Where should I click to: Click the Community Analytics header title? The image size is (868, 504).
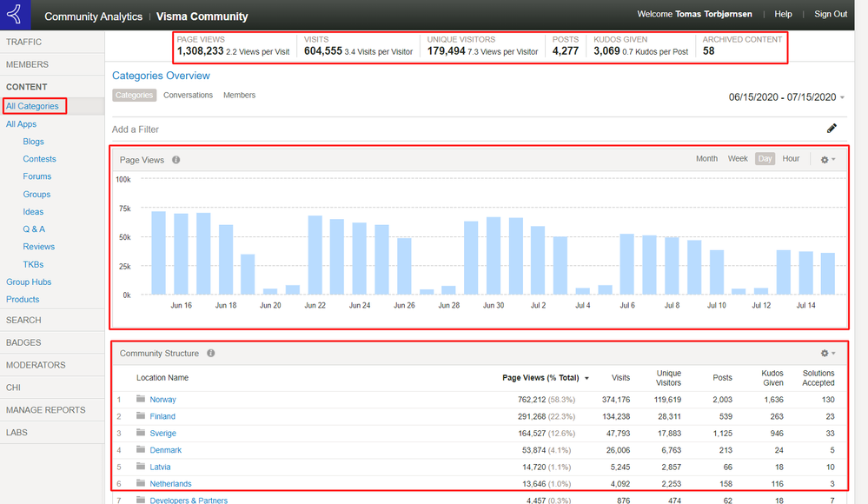94,17
